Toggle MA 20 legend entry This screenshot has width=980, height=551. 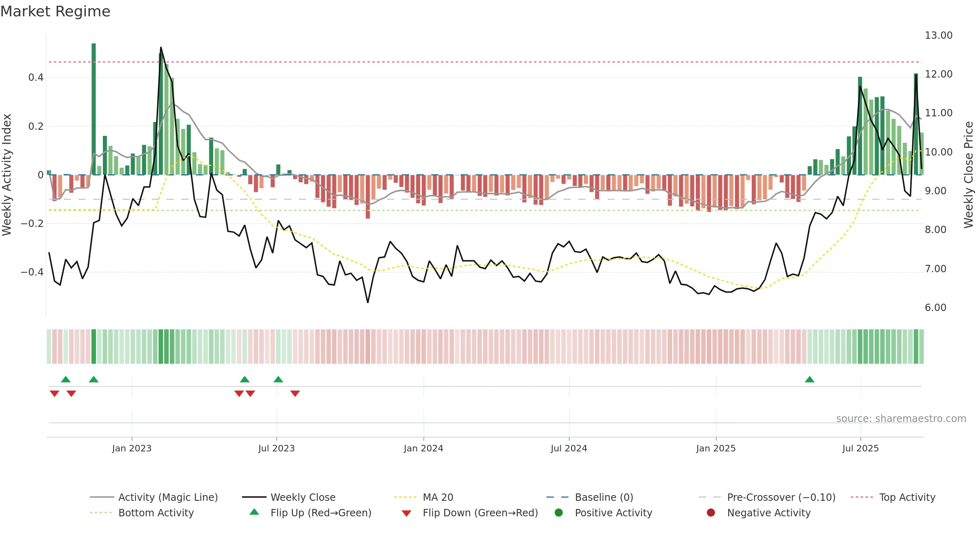(423, 497)
